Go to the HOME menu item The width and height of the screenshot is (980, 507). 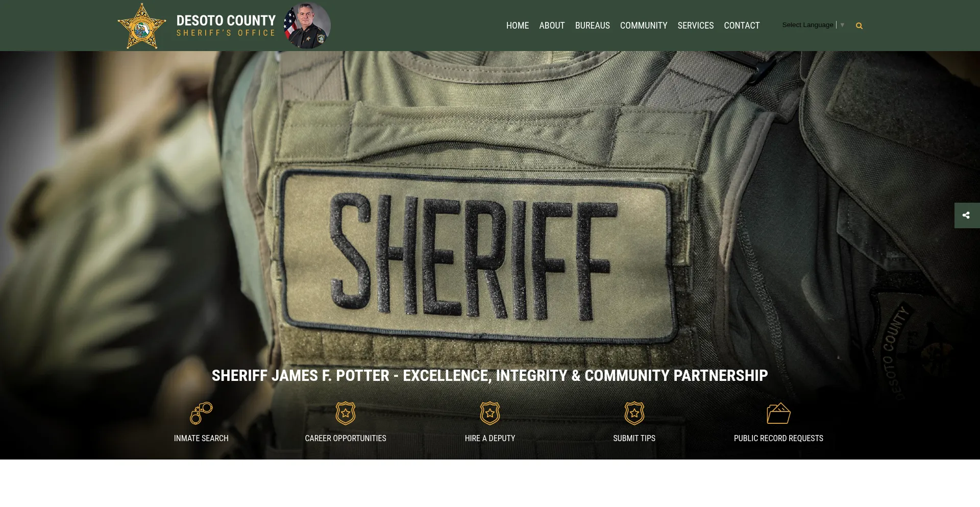[x=517, y=26]
